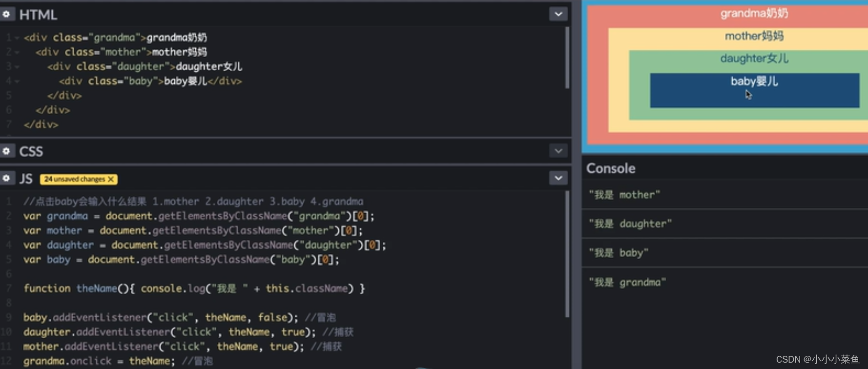Image resolution: width=868 pixels, height=369 pixels.
Task: Select the CSS panel title
Action: click(31, 151)
